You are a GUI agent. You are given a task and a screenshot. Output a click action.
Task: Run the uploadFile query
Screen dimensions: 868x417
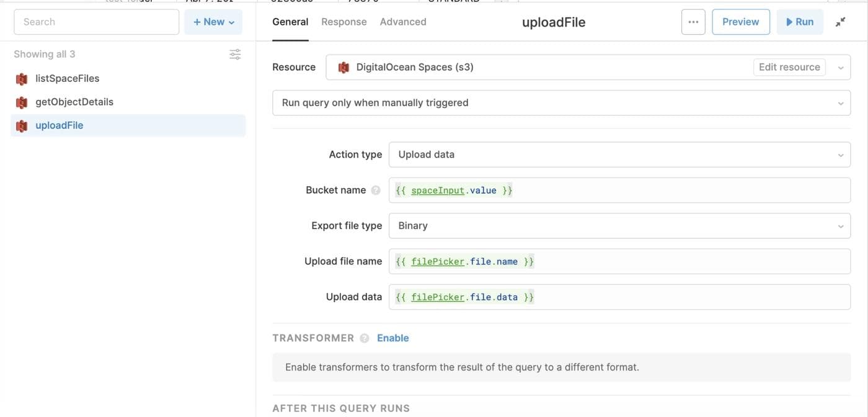pyautogui.click(x=800, y=22)
